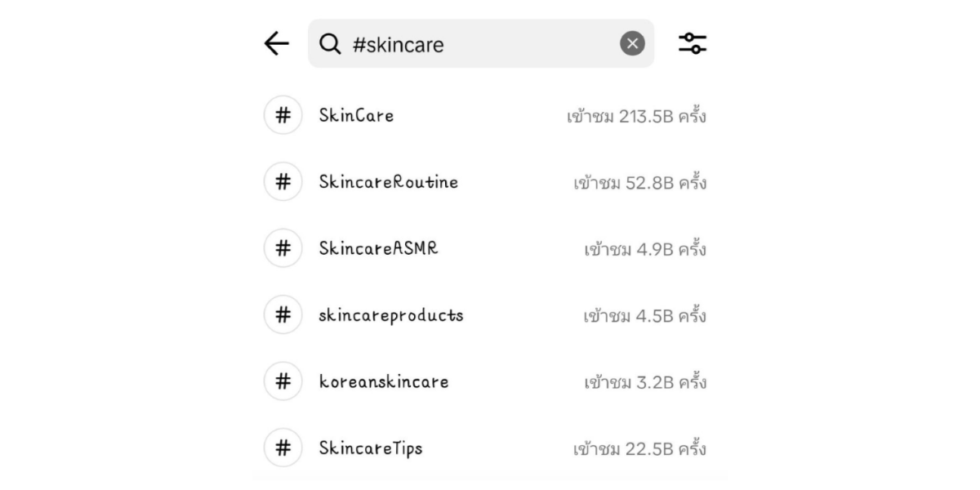Open the search filter settings icon
Viewport: 980px width, 490px height.
[x=693, y=44]
